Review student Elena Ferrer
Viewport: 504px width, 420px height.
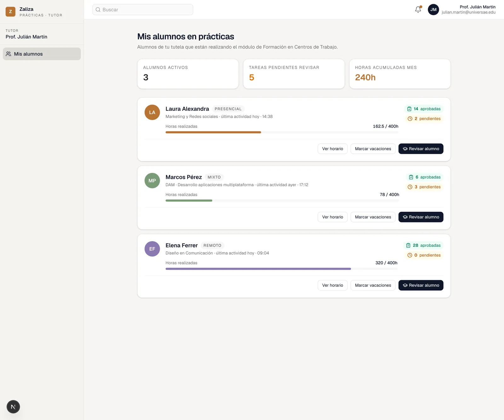coord(421,285)
